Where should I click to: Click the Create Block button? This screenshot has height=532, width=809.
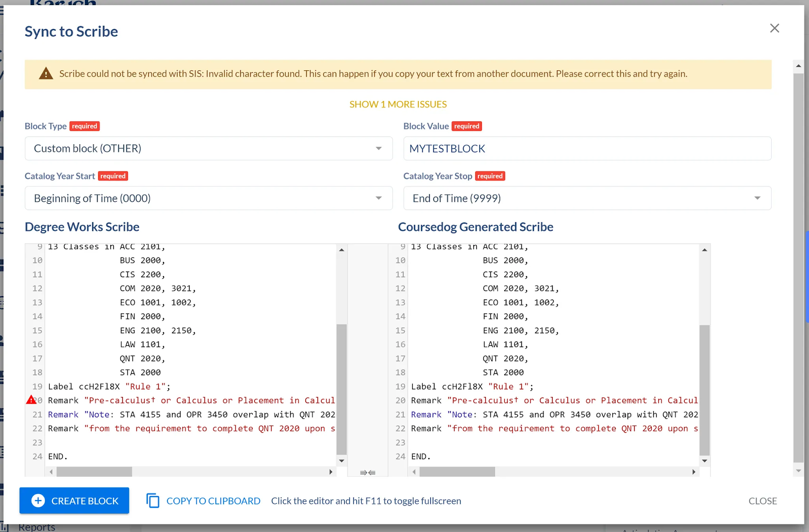(x=74, y=501)
